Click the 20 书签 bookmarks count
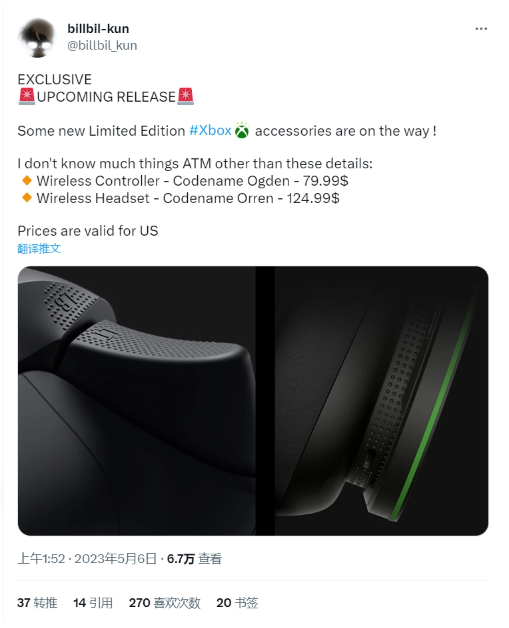 [x=237, y=603]
